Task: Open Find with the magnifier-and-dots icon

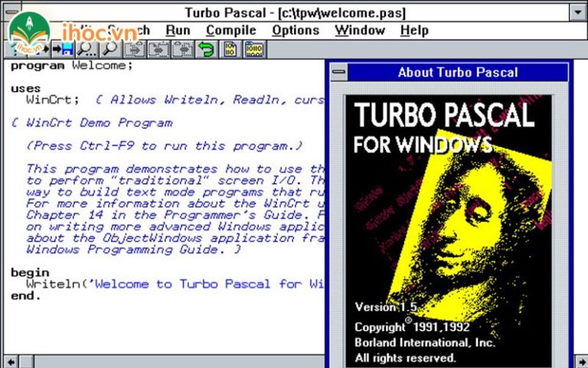Action: [x=87, y=49]
